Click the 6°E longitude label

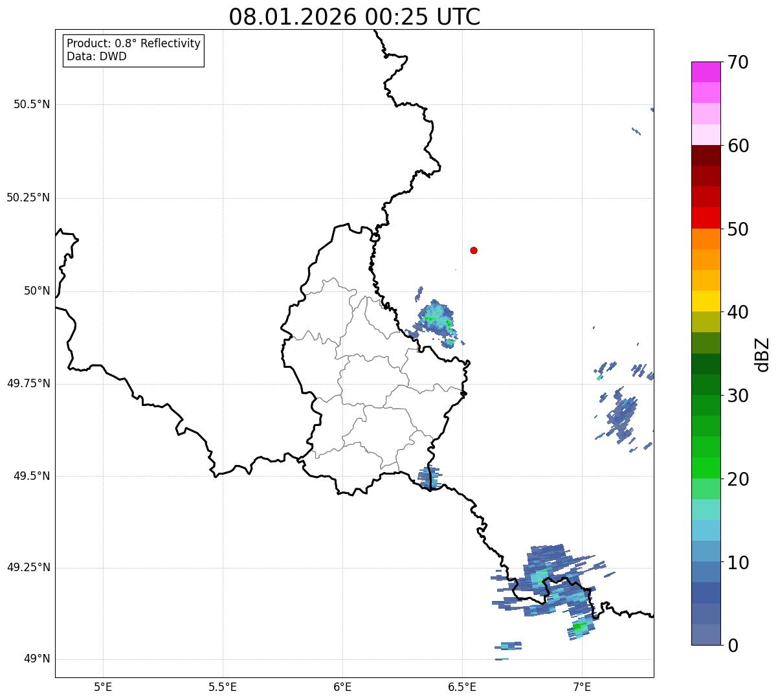tap(342, 687)
